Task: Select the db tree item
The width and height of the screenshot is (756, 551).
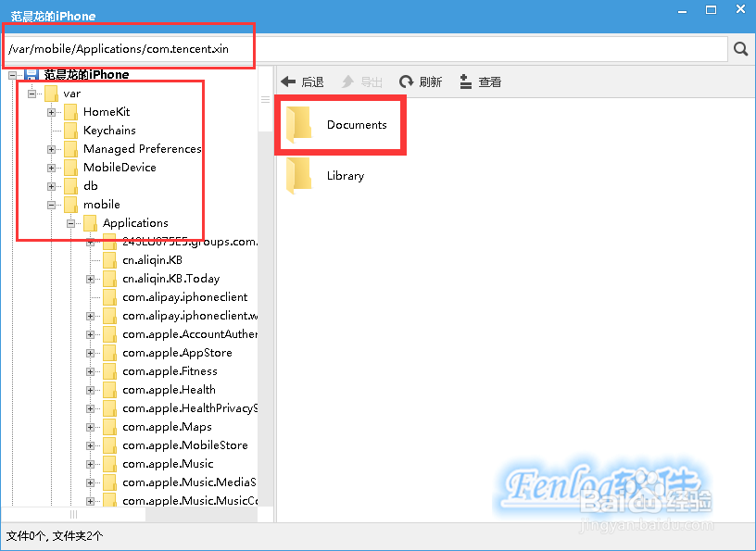Action: pos(91,186)
